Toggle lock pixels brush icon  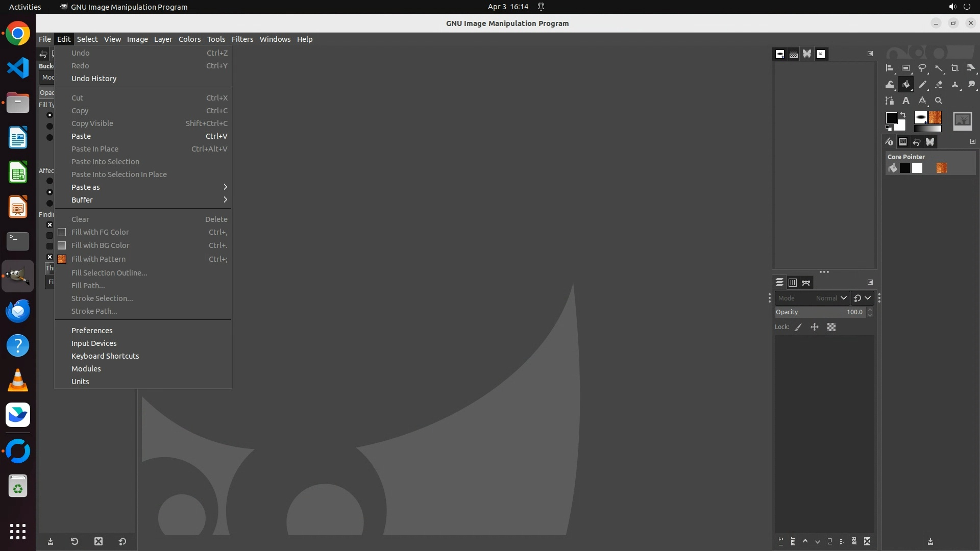[798, 328]
